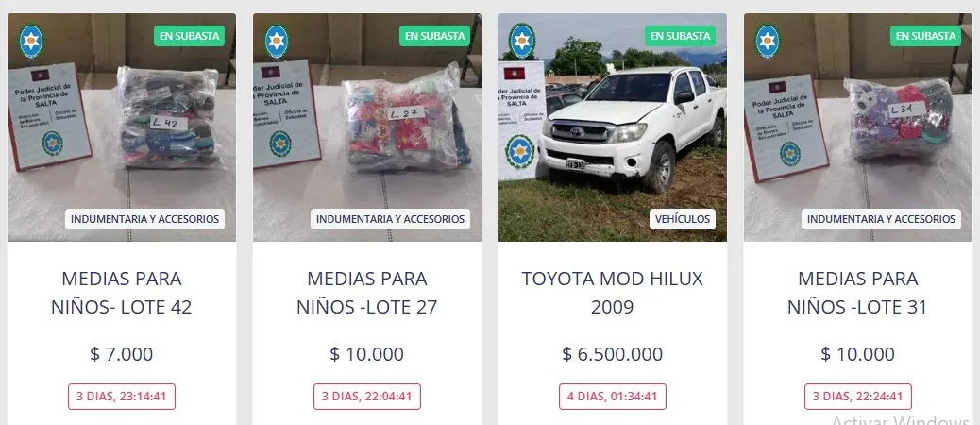Click EN SUBASTA badge on Toyota Hilux card
This screenshot has width=980, height=425.
[x=681, y=36]
